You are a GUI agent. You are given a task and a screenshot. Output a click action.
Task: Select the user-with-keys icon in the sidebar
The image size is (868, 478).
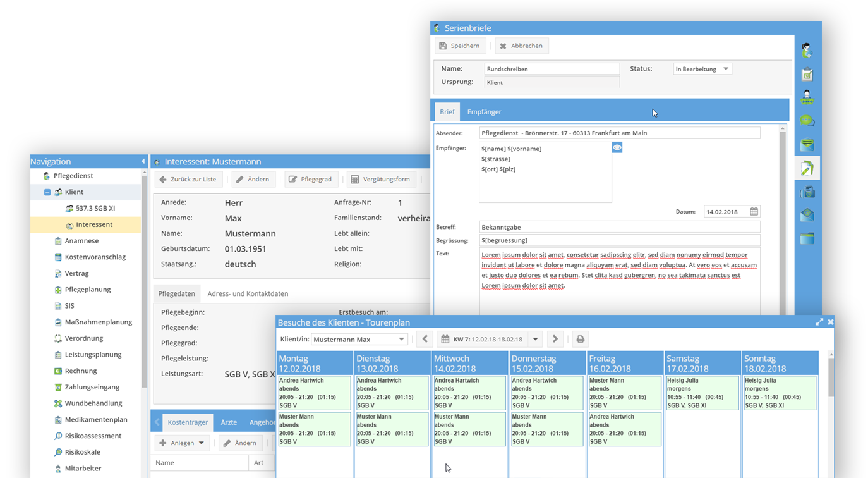pyautogui.click(x=807, y=97)
